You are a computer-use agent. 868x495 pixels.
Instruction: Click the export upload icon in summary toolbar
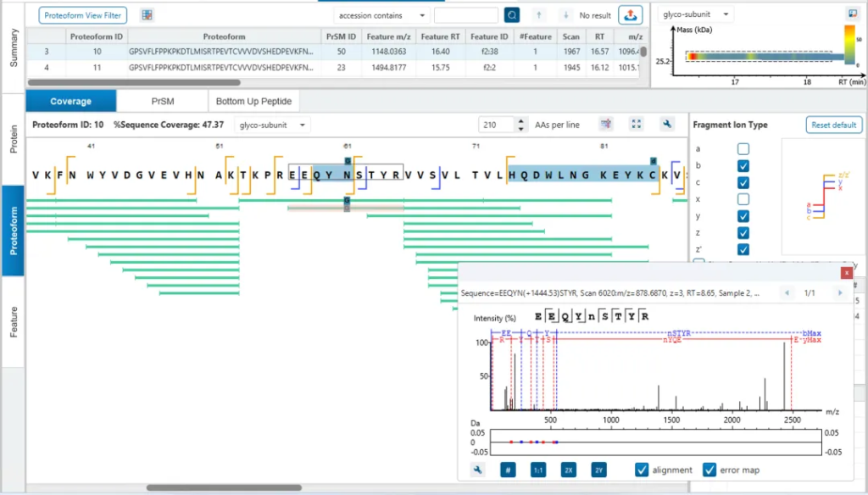630,15
